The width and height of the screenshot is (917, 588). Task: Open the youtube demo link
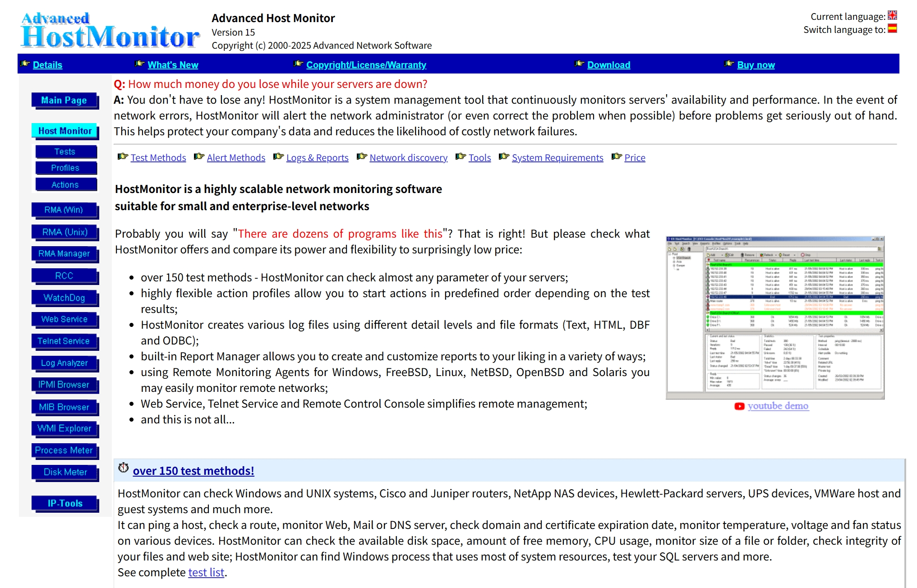pyautogui.click(x=778, y=406)
